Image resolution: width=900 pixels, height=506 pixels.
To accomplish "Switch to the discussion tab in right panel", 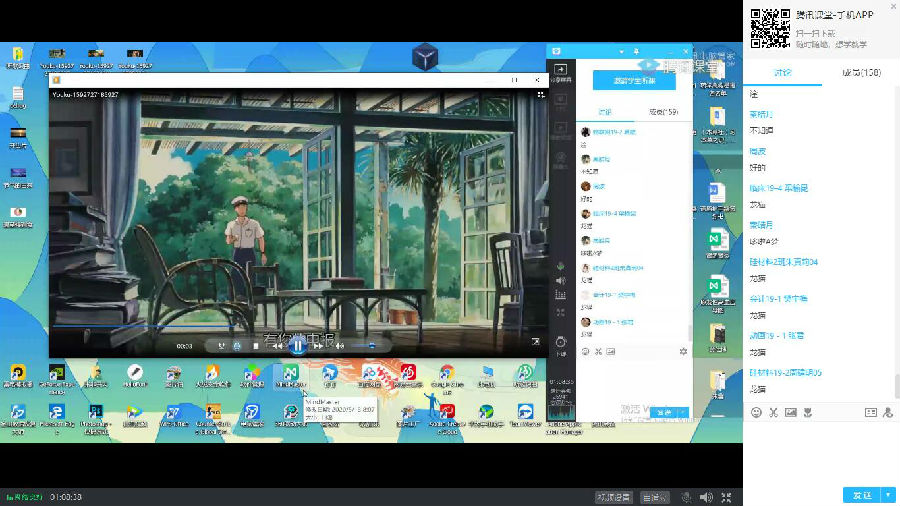I will click(782, 73).
